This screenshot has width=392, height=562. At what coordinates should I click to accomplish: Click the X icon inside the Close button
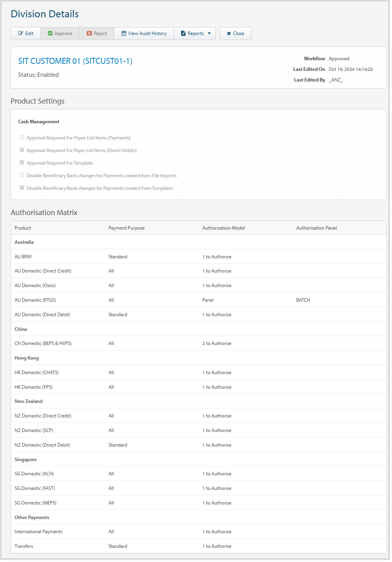click(229, 33)
